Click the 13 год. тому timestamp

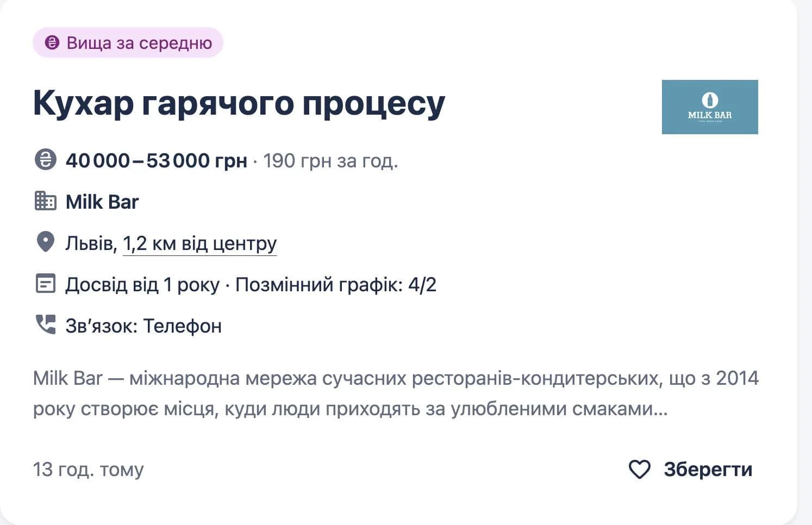(x=88, y=470)
